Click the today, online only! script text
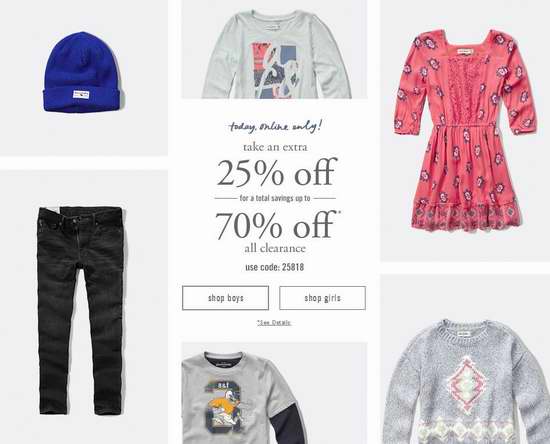 click(x=275, y=126)
